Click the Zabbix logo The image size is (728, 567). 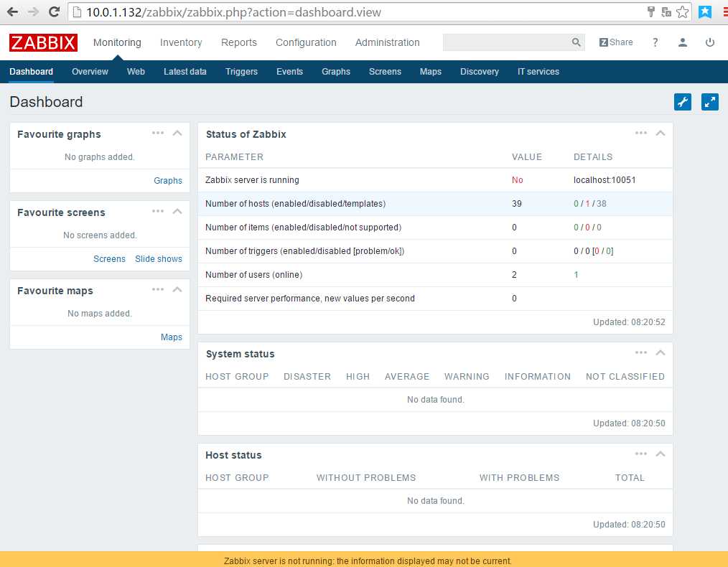pyautogui.click(x=43, y=42)
